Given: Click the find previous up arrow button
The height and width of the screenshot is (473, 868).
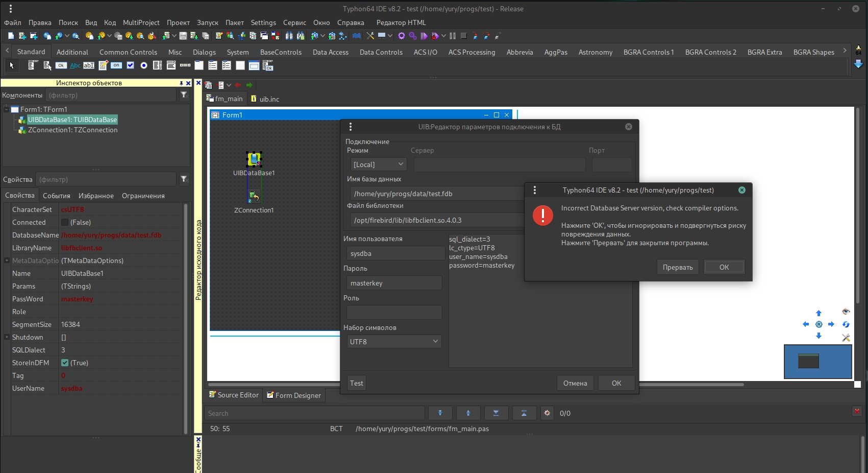Looking at the screenshot, I should [x=468, y=413].
